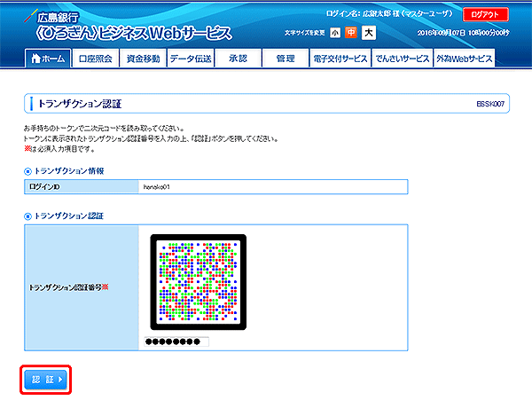Open the 管理 tab
The height and width of the screenshot is (416, 532).
[x=286, y=59]
